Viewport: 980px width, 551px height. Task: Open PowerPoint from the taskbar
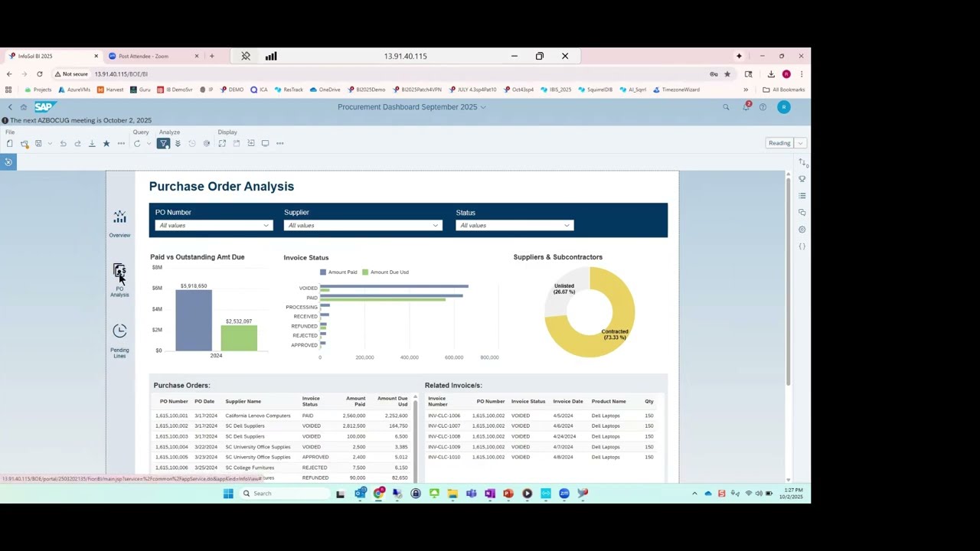(x=508, y=494)
